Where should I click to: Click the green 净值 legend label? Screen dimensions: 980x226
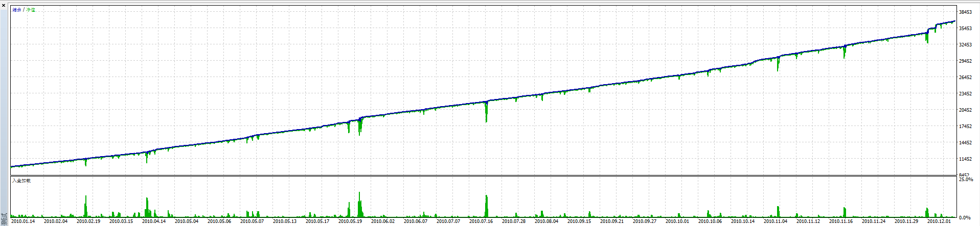(31, 10)
